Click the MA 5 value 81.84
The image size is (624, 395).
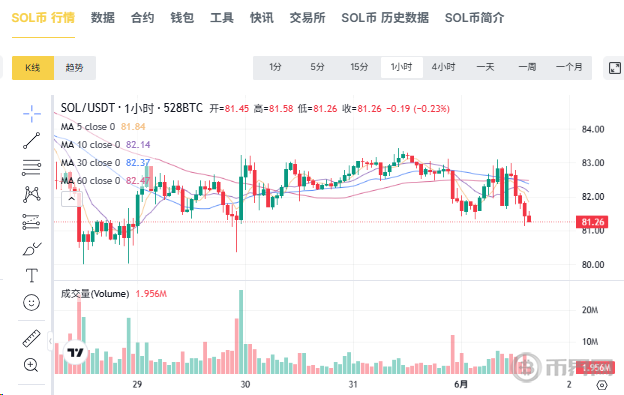pos(133,127)
